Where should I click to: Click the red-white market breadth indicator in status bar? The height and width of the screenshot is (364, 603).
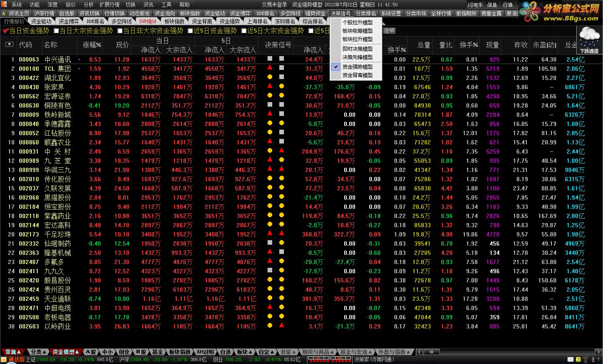pos(329,359)
